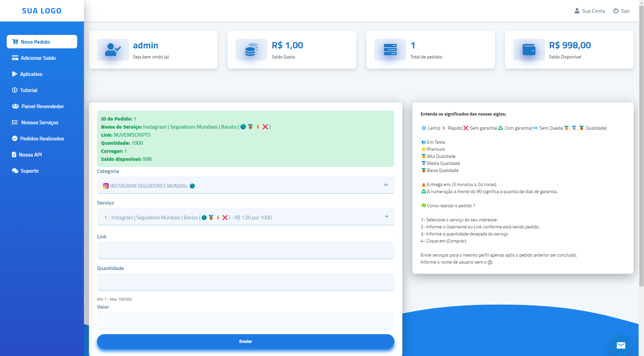Click the Nossos Serviços list icon
Screen dimensions: 644x356
[x=14, y=122]
